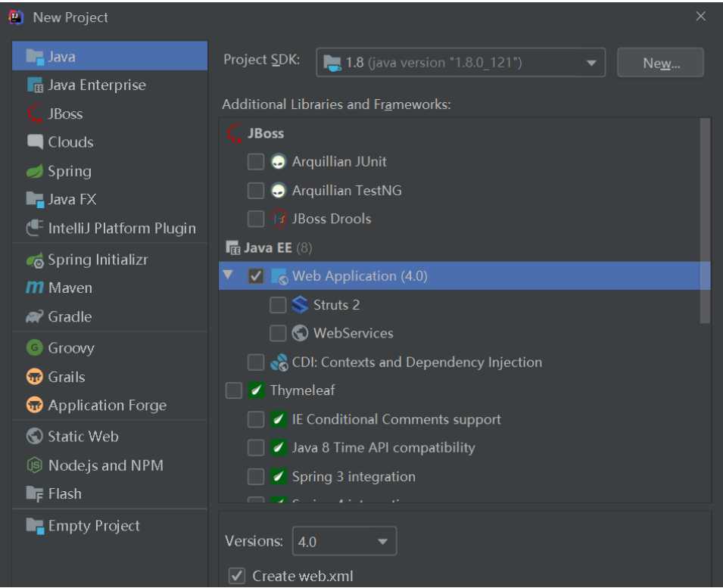The height and width of the screenshot is (588, 723).
Task: Click the Java EE (8) group header
Action: point(278,248)
